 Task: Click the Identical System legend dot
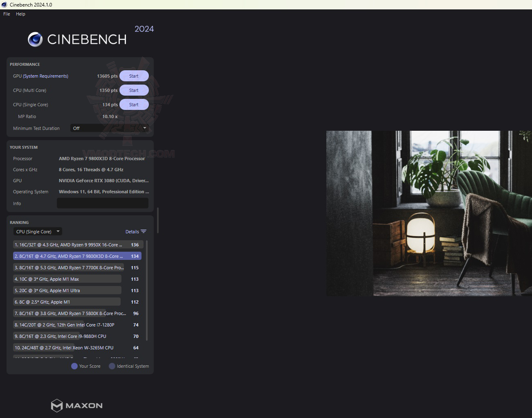[112, 366]
